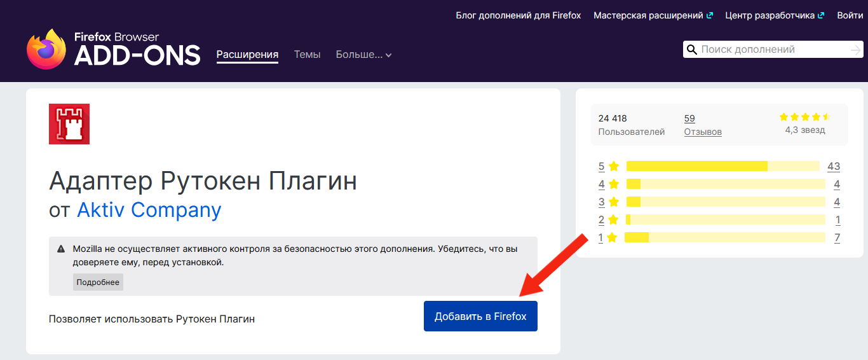The width and height of the screenshot is (868, 360).
Task: Click the 24 418 users count
Action: point(613,118)
